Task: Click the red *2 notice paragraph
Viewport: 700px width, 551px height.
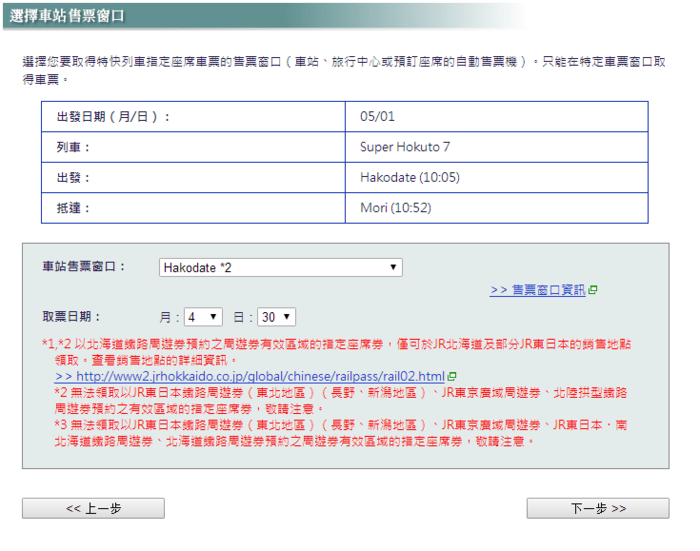Action: tap(340, 400)
